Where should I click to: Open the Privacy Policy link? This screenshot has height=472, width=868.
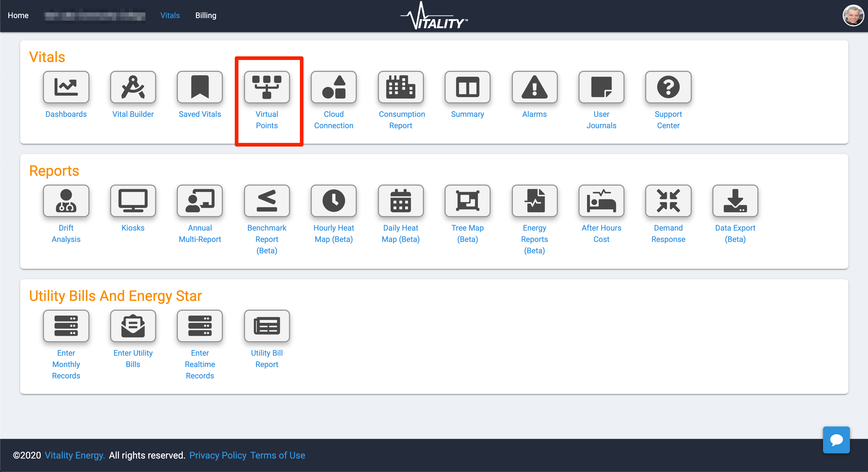[218, 455]
